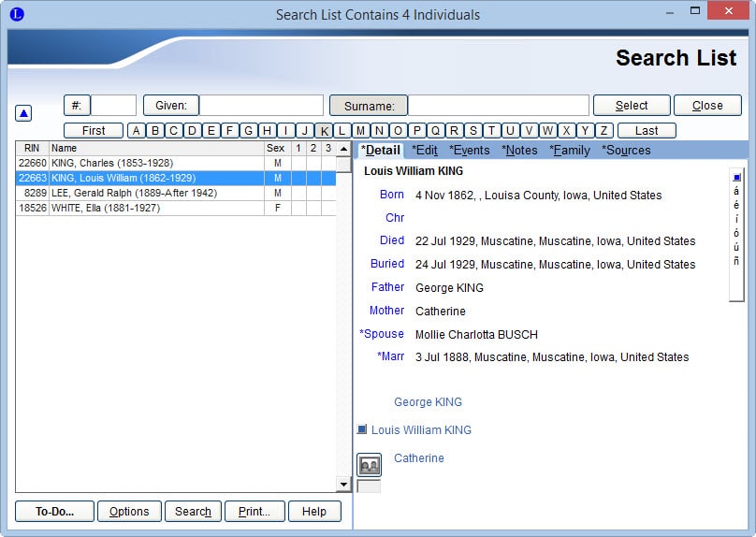Viewport: 756px width, 537px height.
Task: Click the list scrollbar down arrow
Action: [x=343, y=485]
